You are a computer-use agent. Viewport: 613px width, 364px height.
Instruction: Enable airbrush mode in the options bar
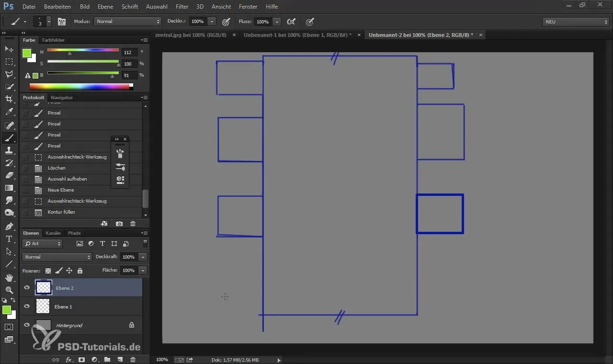(290, 22)
